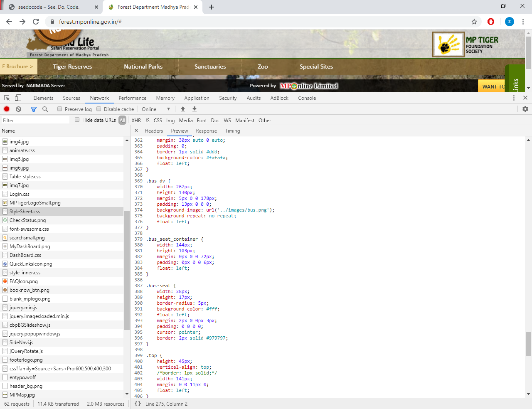This screenshot has height=409, width=532.
Task: Show the Timing tab of the request
Action: (233, 131)
